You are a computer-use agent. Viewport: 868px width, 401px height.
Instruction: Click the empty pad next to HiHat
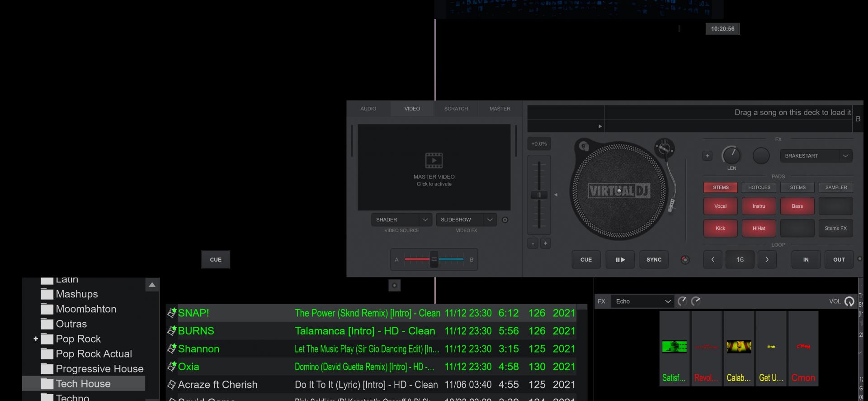click(x=797, y=229)
